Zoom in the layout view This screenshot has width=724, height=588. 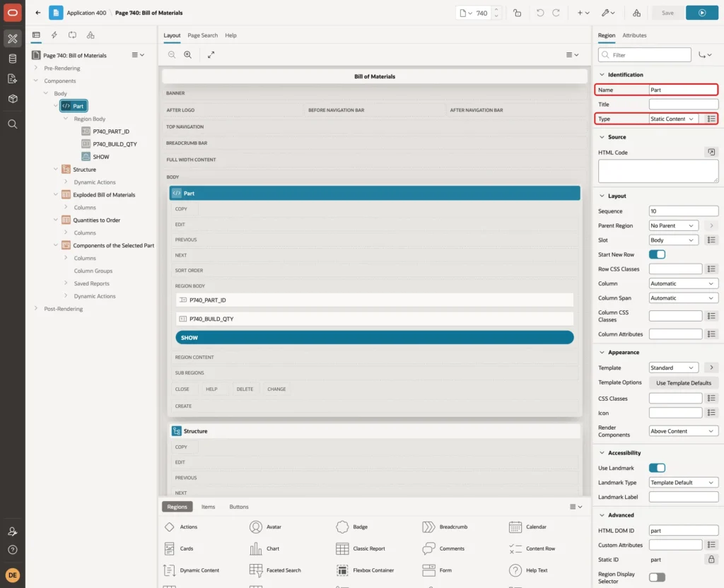(x=188, y=54)
